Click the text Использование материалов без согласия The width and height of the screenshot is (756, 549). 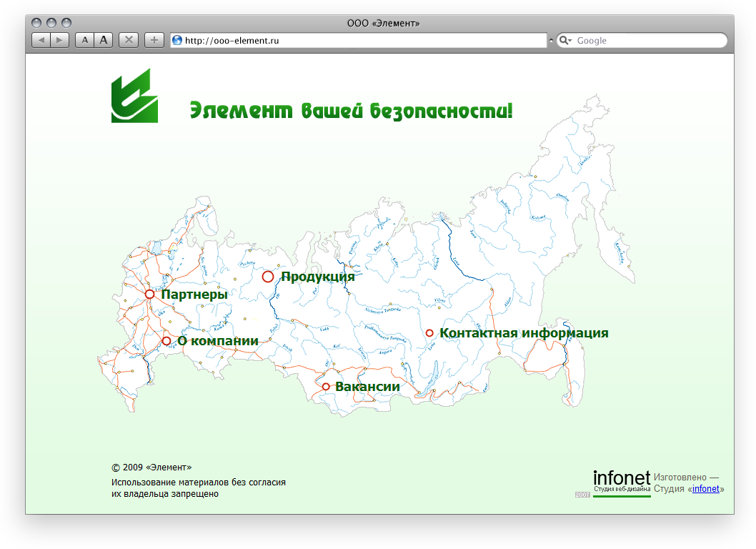[x=198, y=482]
